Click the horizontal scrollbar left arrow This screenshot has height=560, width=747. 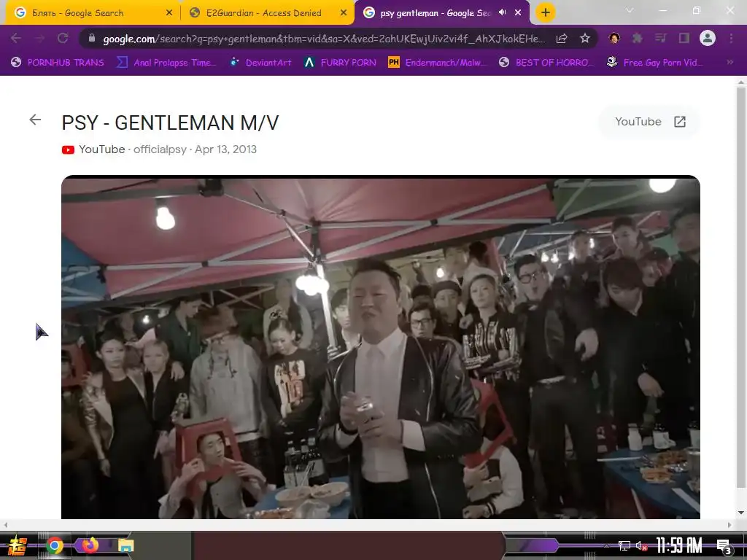[5, 525]
